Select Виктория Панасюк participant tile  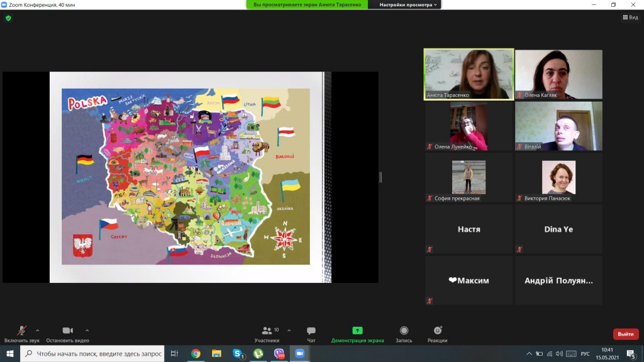click(x=558, y=178)
